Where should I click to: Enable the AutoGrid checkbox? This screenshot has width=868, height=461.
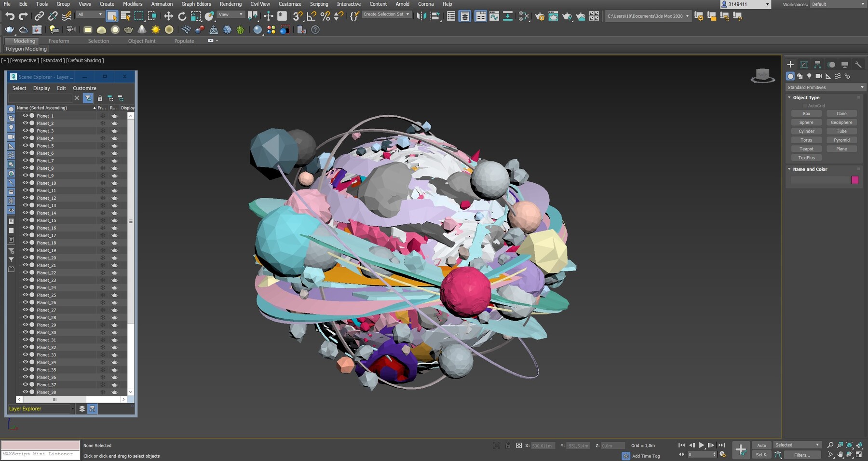pyautogui.click(x=805, y=106)
